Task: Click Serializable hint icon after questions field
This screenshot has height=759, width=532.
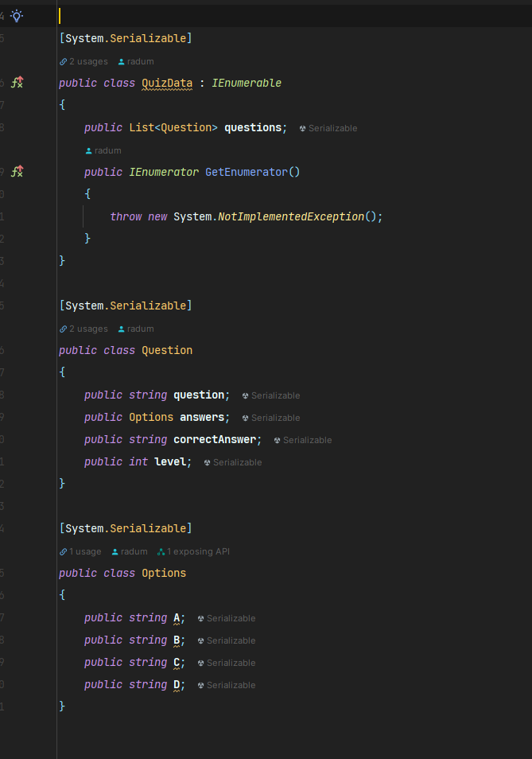Action: pos(303,128)
